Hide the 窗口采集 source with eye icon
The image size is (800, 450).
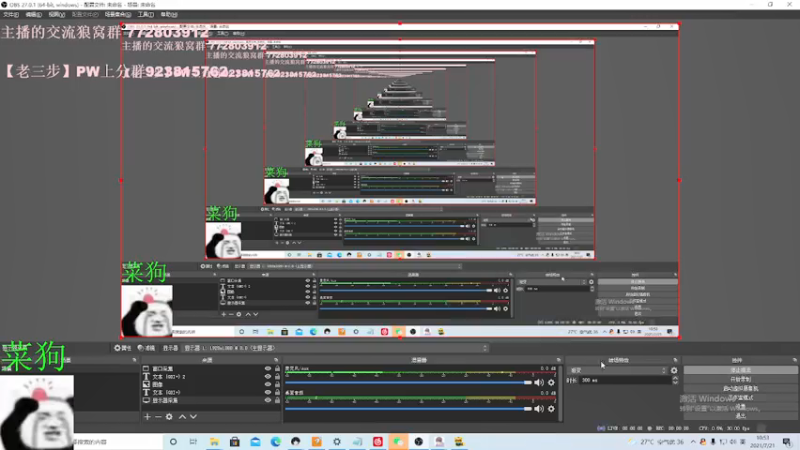(x=267, y=368)
